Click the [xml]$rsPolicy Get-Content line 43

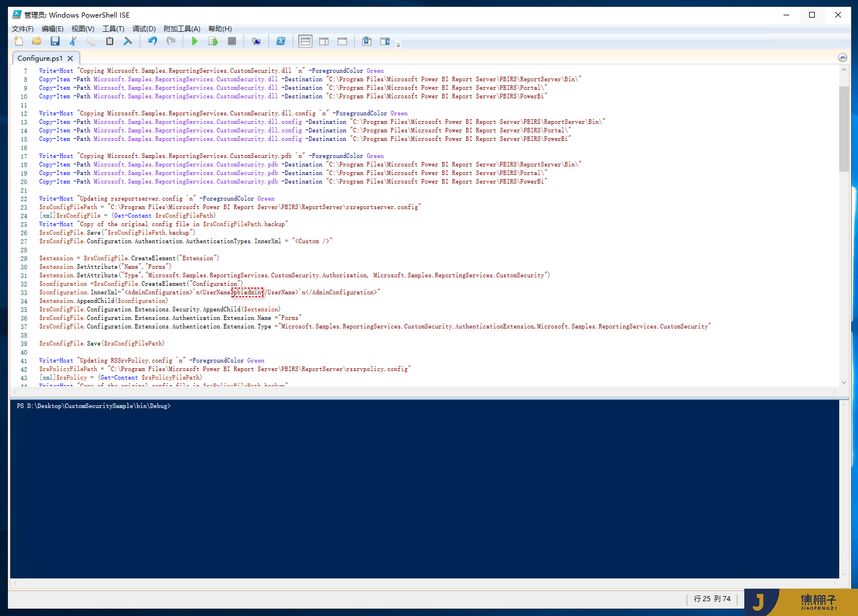[120, 378]
